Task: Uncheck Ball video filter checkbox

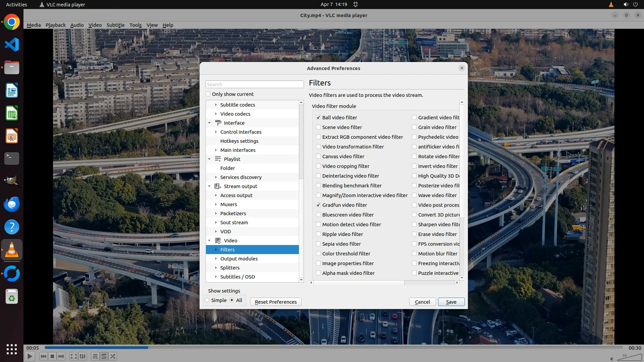Action: 318,118
